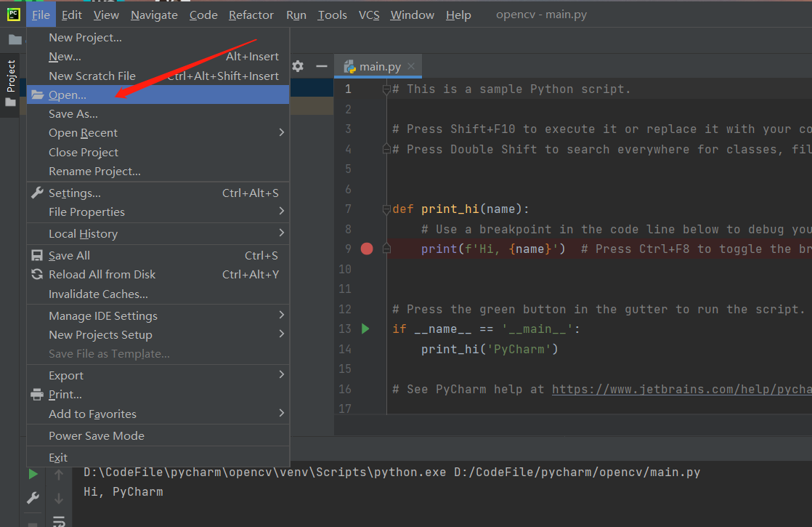Expand Add to Favorites submenu

[x=158, y=414]
